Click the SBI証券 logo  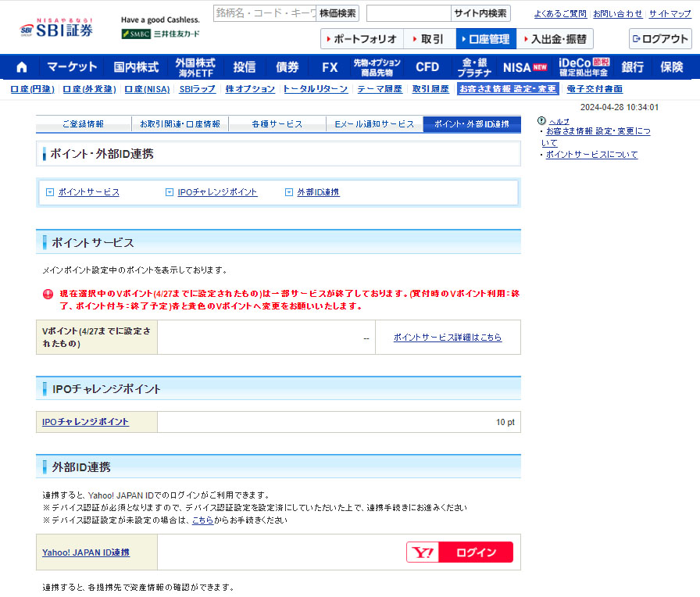(56, 27)
